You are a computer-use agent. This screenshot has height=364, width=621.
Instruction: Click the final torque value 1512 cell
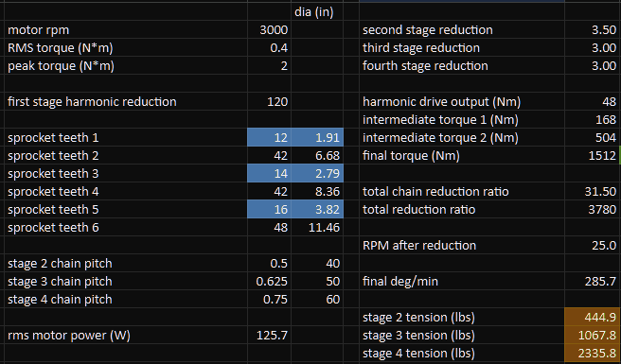(593, 155)
